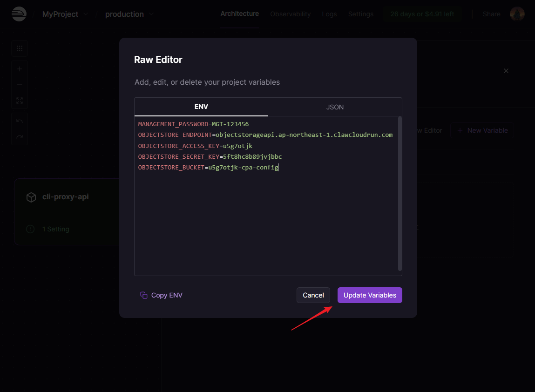Click the OBJECTSTORE_SECRET_KEY line in the editor
This screenshot has height=392, width=535.
coord(210,156)
